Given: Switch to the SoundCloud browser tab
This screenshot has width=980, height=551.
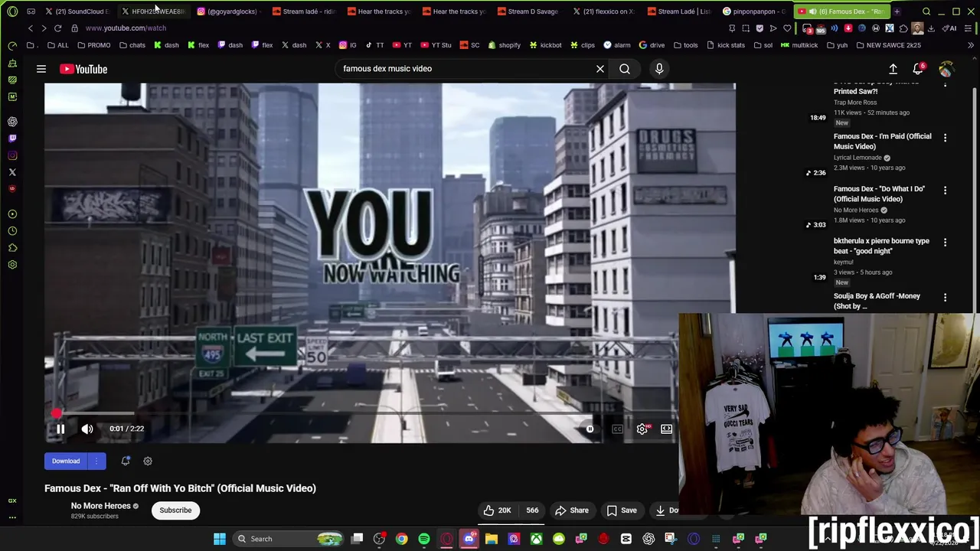Looking at the screenshot, I should (77, 11).
